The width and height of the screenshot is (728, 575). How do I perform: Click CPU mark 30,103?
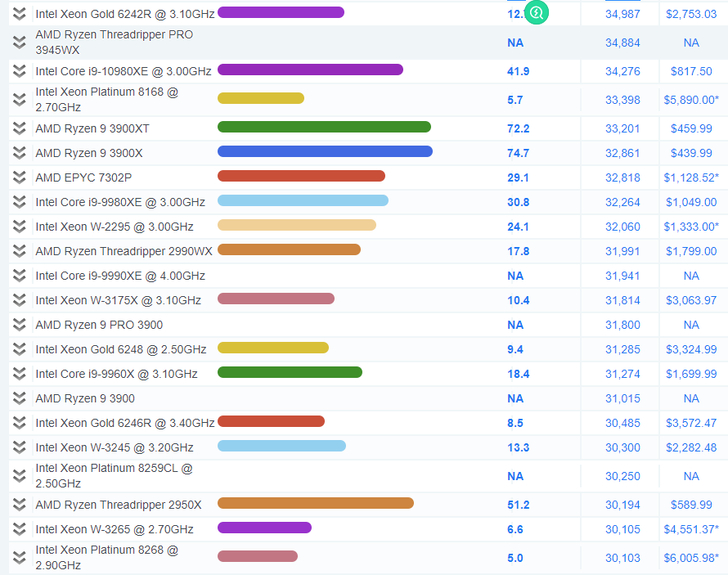coord(622,558)
